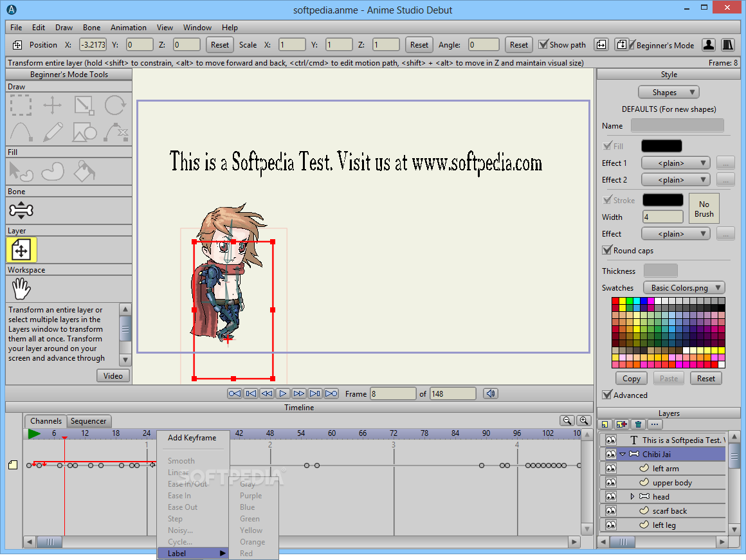Select the Add Point curve tool
The image size is (746, 560).
[21, 132]
